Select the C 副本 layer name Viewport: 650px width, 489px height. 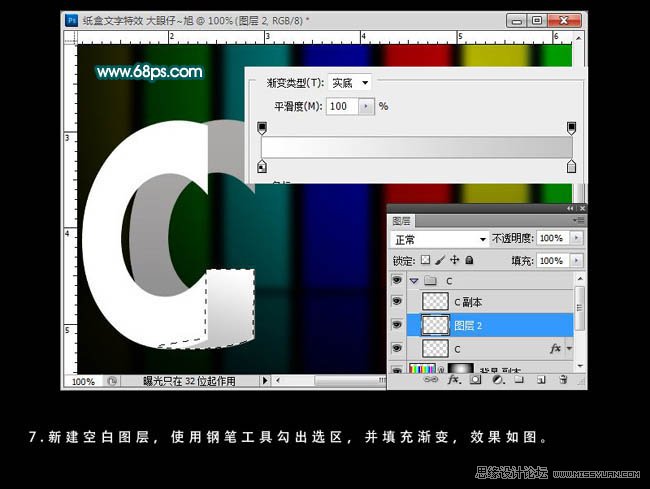[468, 302]
